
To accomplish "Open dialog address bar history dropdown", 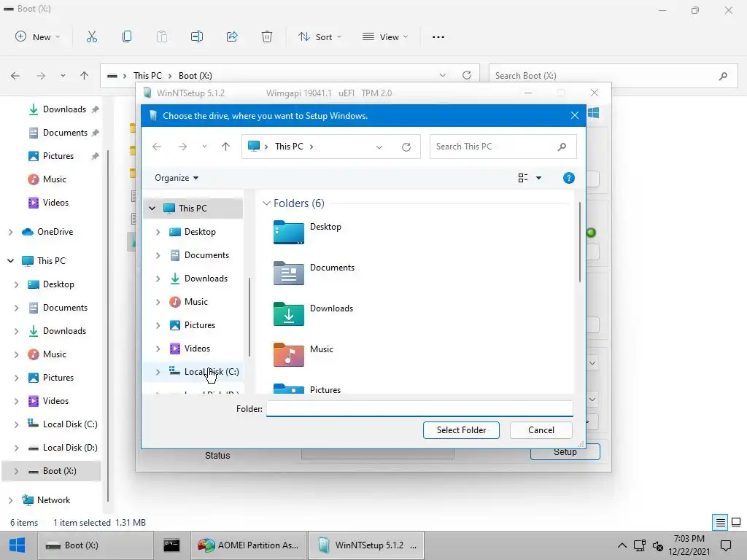I will 379,147.
